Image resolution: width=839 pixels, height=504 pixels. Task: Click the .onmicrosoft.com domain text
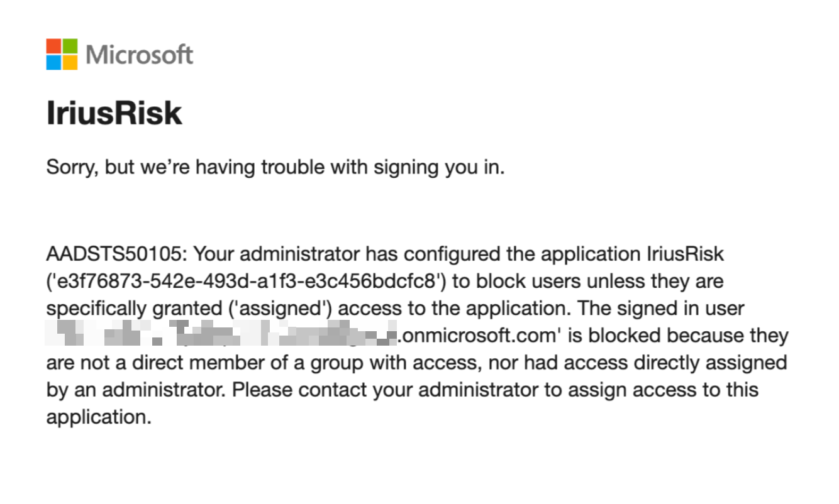479,336
